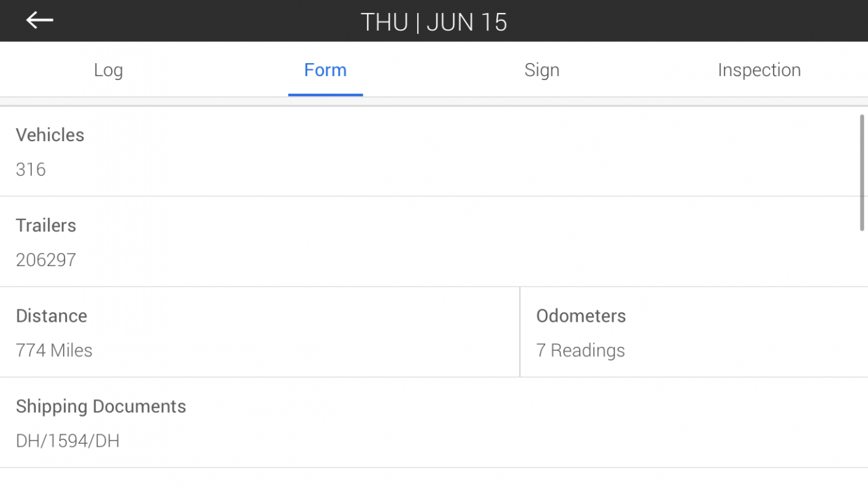This screenshot has width=868, height=488.
Task: Open the Odometers section label
Action: click(581, 316)
